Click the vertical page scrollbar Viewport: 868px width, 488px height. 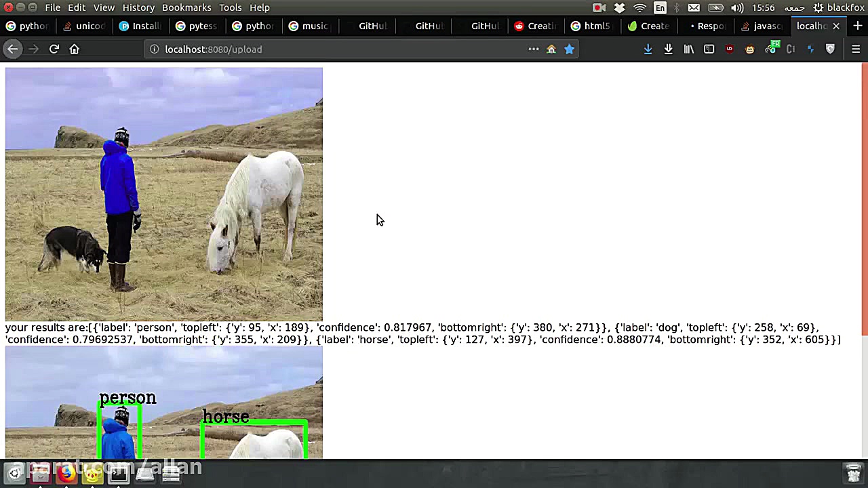click(x=864, y=198)
